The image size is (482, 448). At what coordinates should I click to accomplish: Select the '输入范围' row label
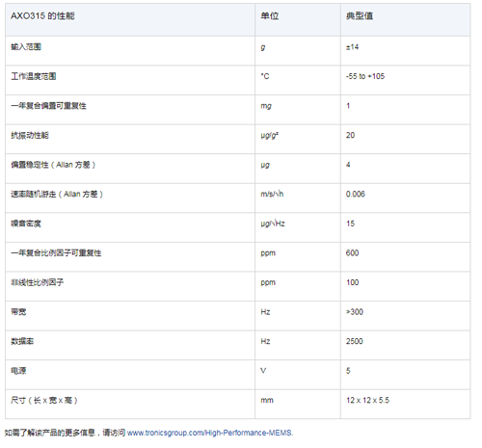pos(26,47)
